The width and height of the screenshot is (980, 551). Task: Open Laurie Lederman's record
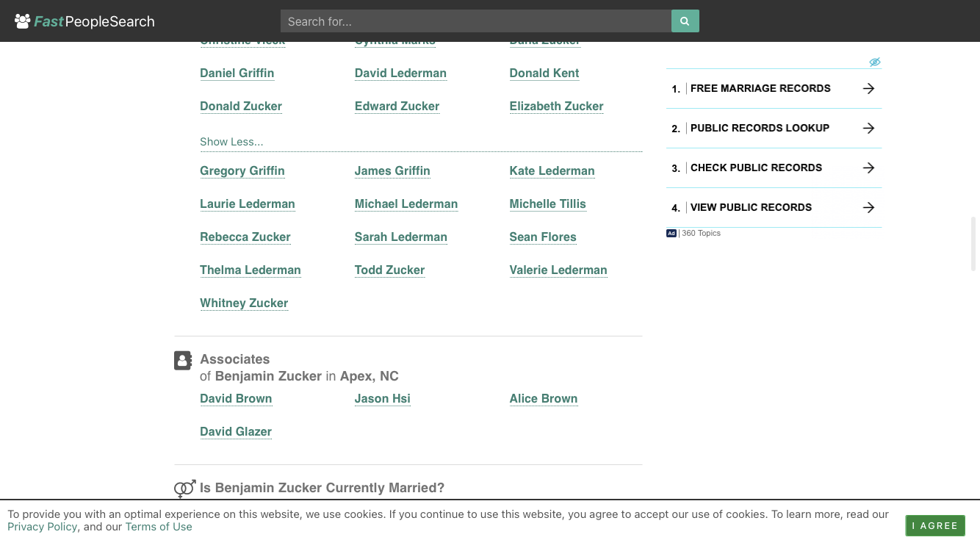click(x=247, y=204)
